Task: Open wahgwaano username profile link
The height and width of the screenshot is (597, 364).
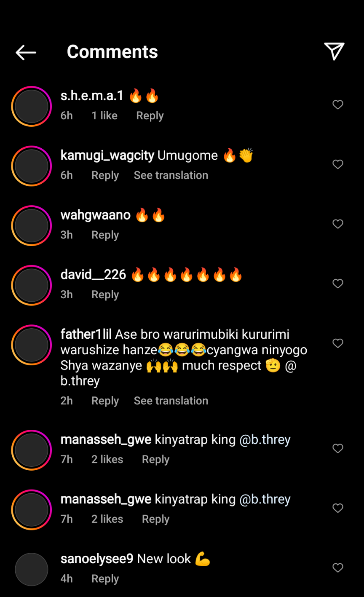Action: pos(96,215)
